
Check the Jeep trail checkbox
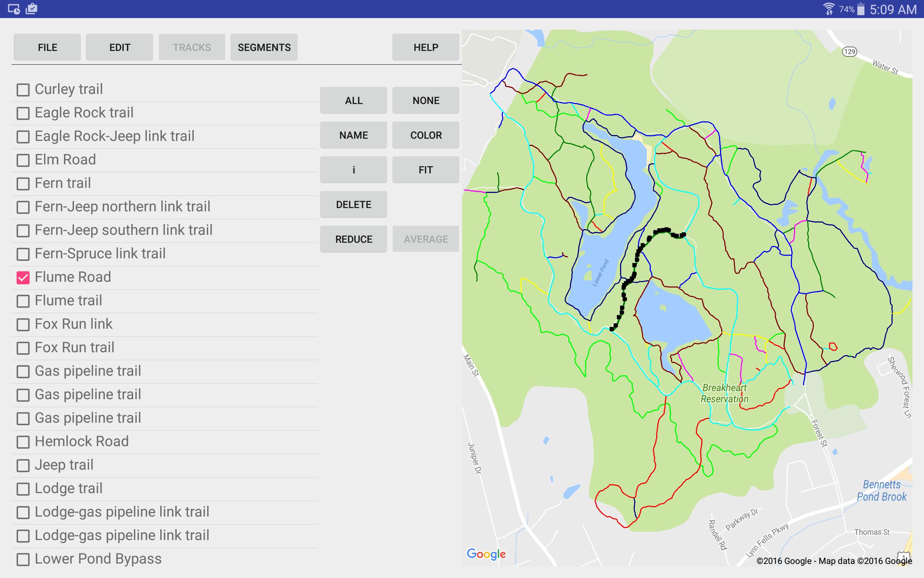click(x=23, y=465)
